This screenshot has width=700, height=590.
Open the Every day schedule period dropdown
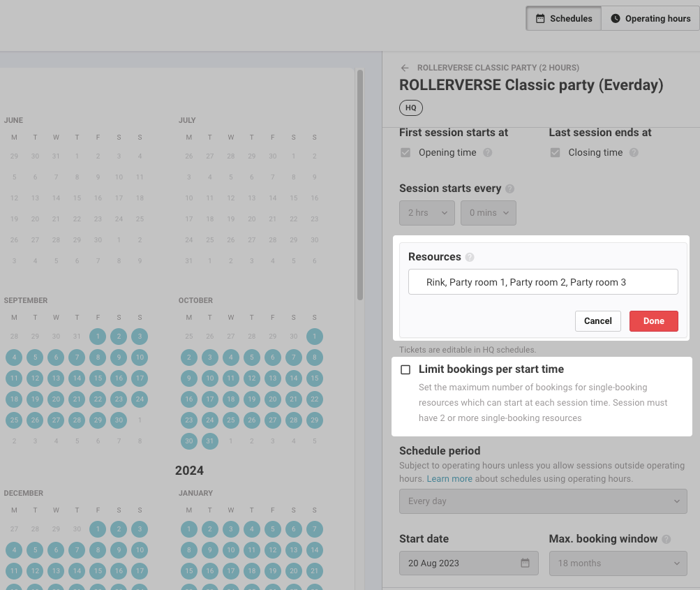click(543, 501)
